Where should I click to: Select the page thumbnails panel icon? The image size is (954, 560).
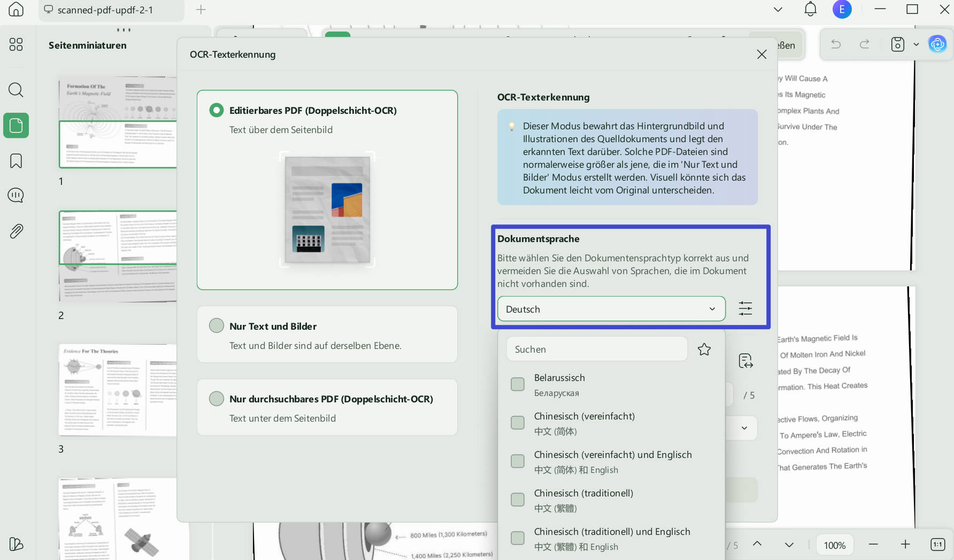[x=16, y=126]
